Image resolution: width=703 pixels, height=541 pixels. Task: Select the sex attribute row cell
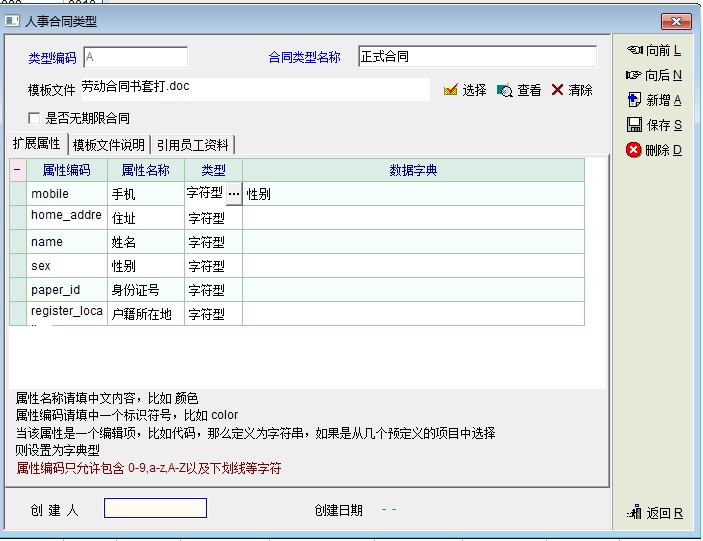click(67, 266)
